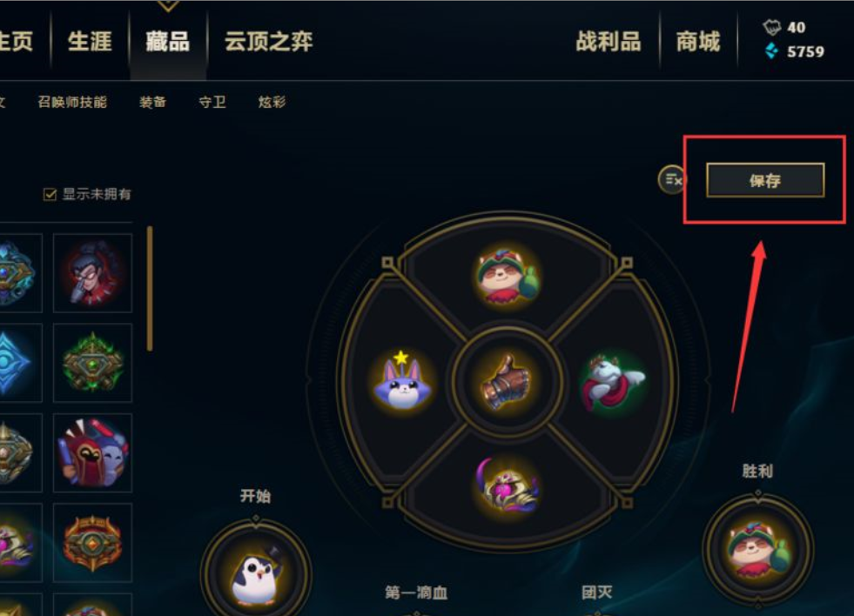Pick the glasses-adjusting character emote thumbnail

pos(92,272)
